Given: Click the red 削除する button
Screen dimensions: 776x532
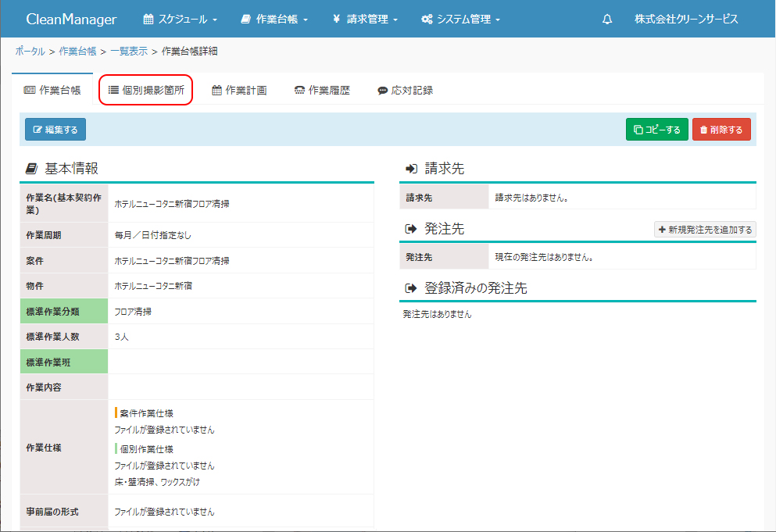Looking at the screenshot, I should tap(721, 130).
